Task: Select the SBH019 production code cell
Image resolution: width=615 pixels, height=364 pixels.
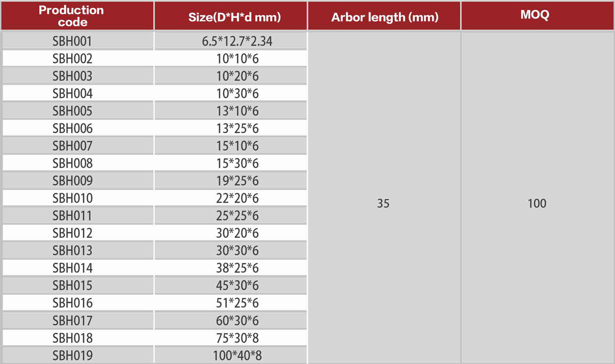Action: (72, 355)
